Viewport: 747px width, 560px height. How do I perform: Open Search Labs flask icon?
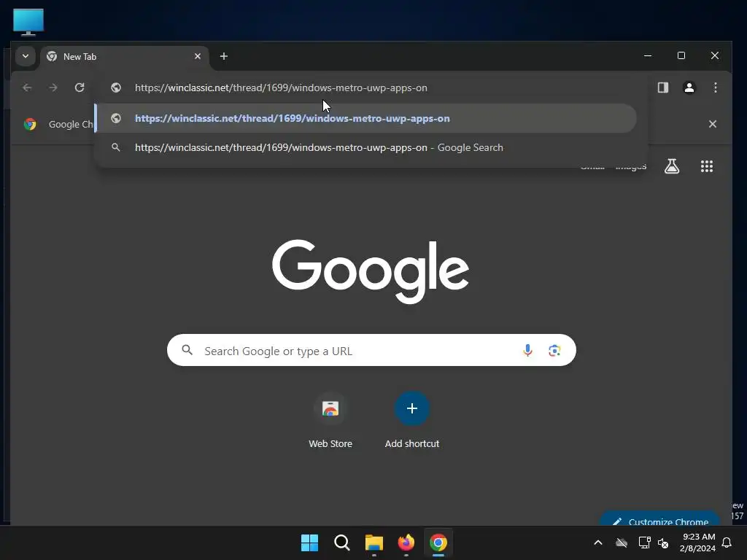pyautogui.click(x=672, y=166)
